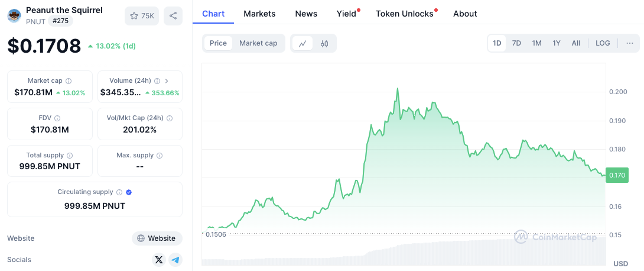Select the 7D time range
This screenshot has height=271, width=644.
coord(516,43)
